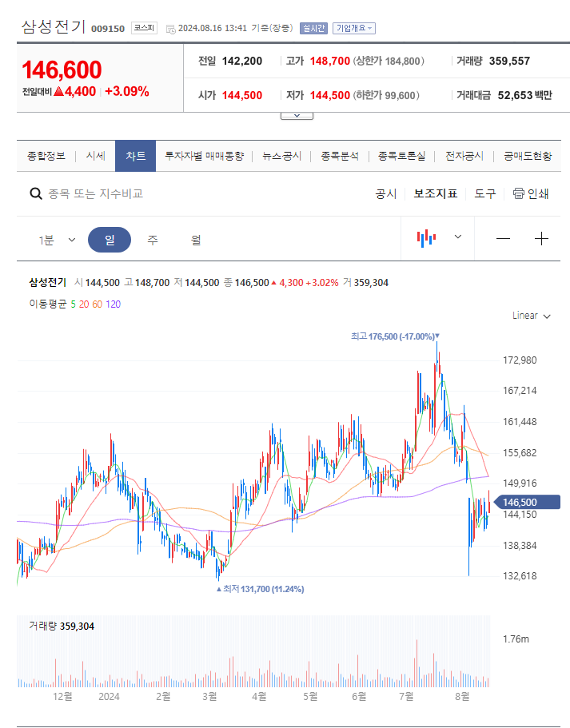570x728 pixels.
Task: Expand the quote details chevron button
Action: [x=297, y=116]
